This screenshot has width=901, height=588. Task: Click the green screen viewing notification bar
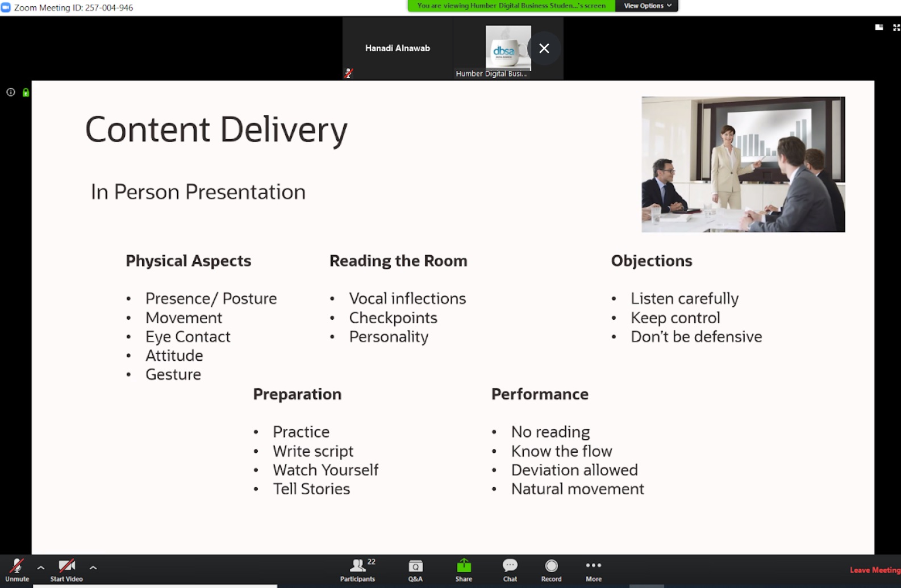click(511, 6)
